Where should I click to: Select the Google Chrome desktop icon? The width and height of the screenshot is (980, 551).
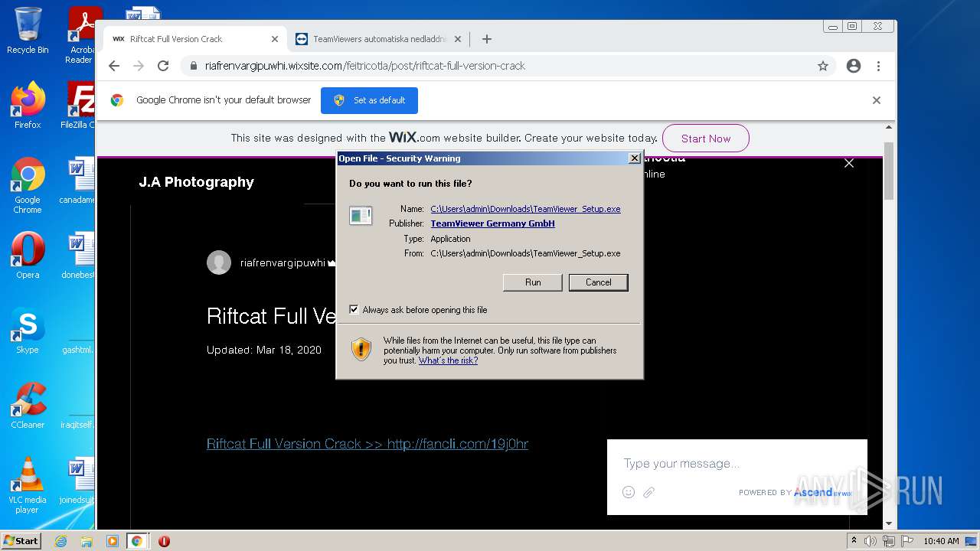click(x=28, y=185)
